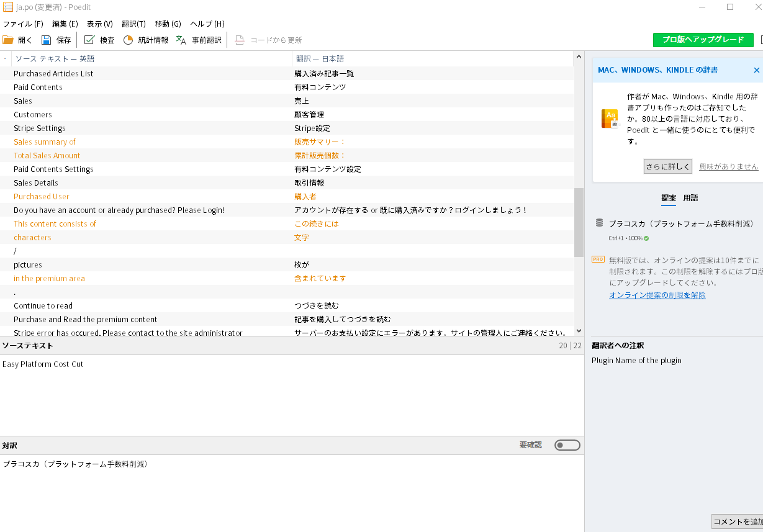Click the 興味がありません link
Viewport: 763px width, 532px height.
pyautogui.click(x=729, y=166)
